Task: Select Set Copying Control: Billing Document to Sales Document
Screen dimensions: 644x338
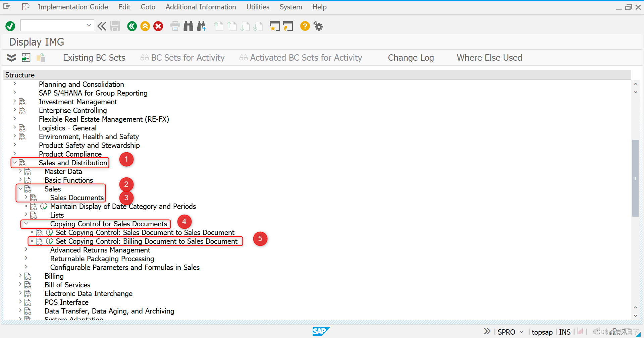Action: click(147, 241)
